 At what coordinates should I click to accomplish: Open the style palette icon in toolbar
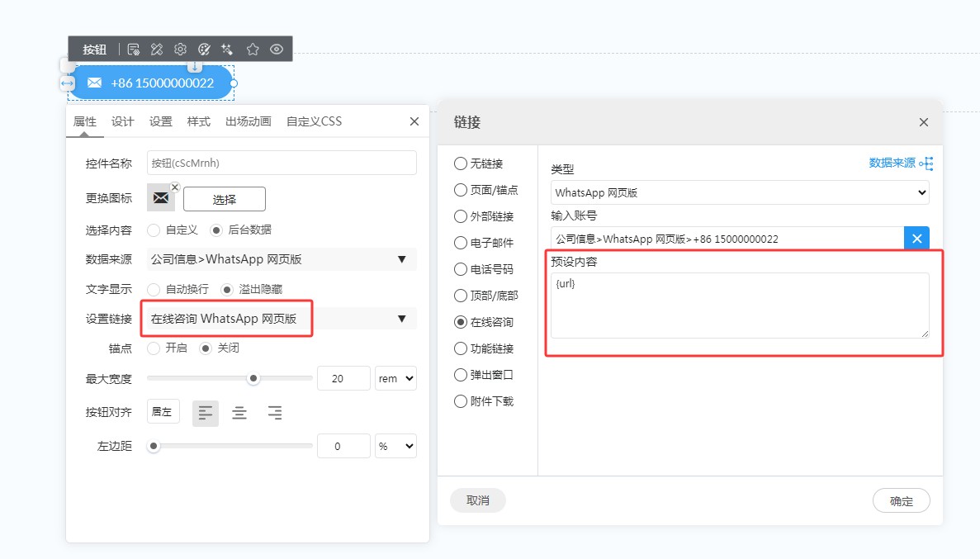click(205, 50)
